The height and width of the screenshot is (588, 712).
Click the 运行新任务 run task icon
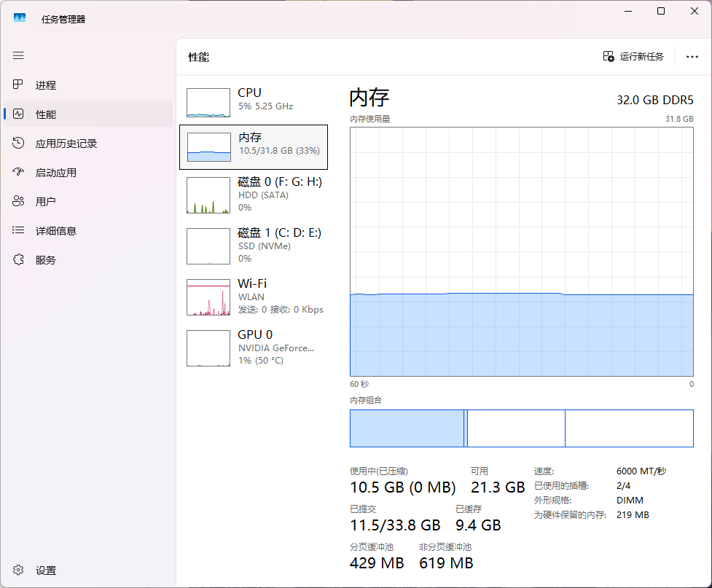609,56
